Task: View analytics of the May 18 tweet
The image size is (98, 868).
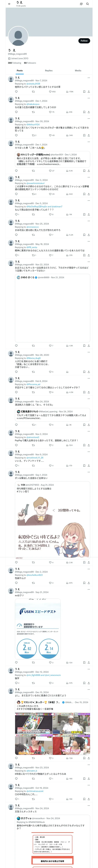Action: coord(67,255)
